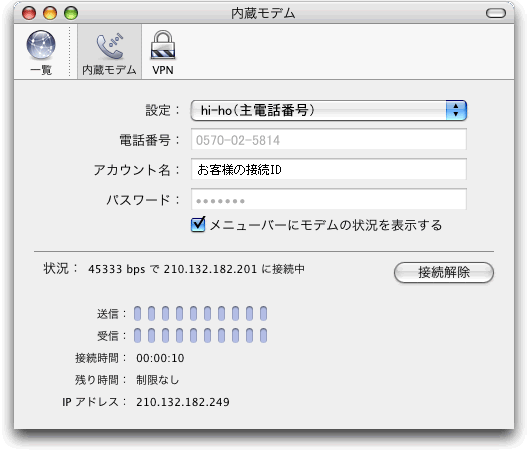Click the メニューバーにモデムの状況を表示する label text

(x=326, y=225)
